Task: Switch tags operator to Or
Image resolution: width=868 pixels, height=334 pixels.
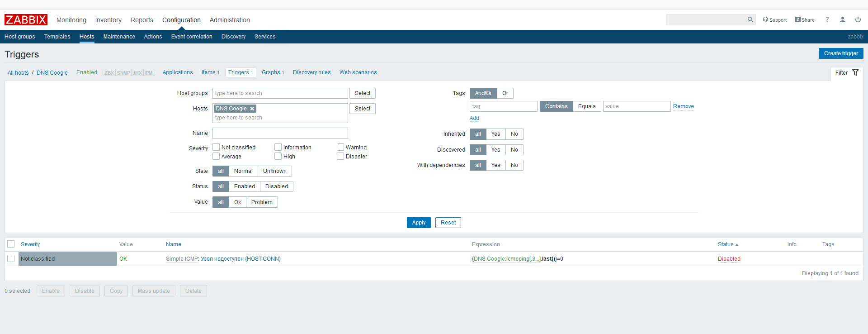Action: tap(505, 93)
